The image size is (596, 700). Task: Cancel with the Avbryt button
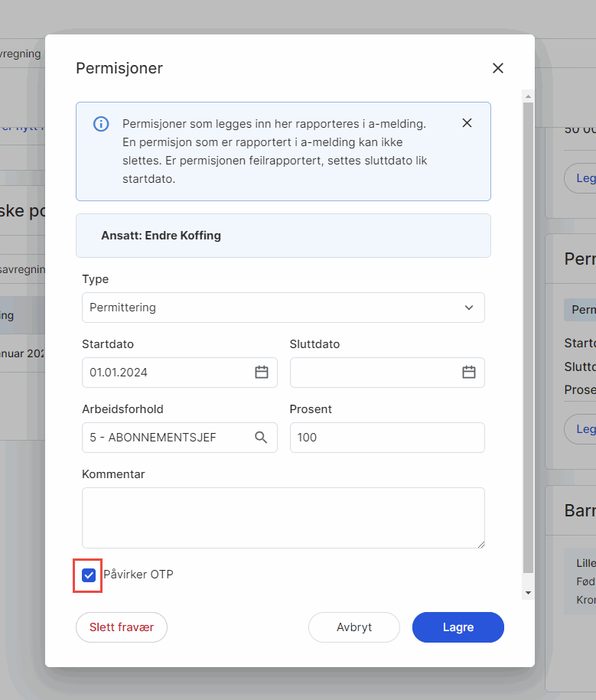point(354,627)
